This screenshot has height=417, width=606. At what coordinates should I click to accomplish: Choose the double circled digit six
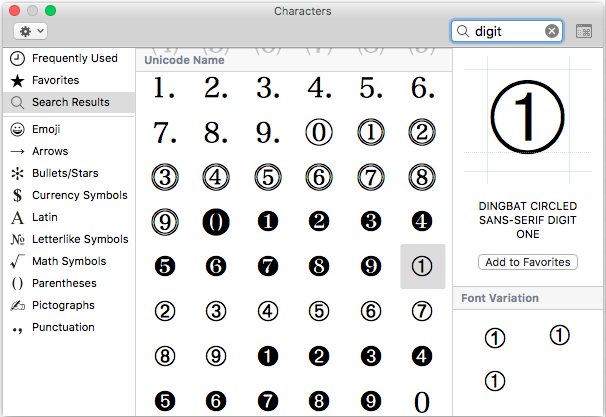pyautogui.click(x=319, y=177)
